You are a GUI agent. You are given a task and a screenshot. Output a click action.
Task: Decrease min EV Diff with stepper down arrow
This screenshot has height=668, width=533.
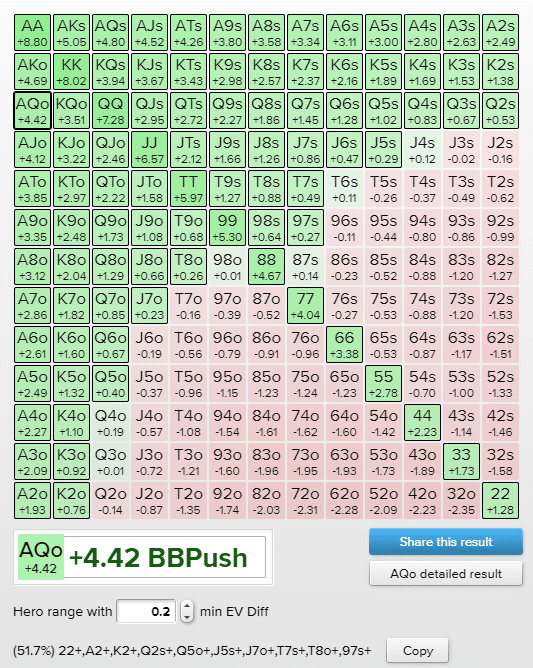(187, 617)
